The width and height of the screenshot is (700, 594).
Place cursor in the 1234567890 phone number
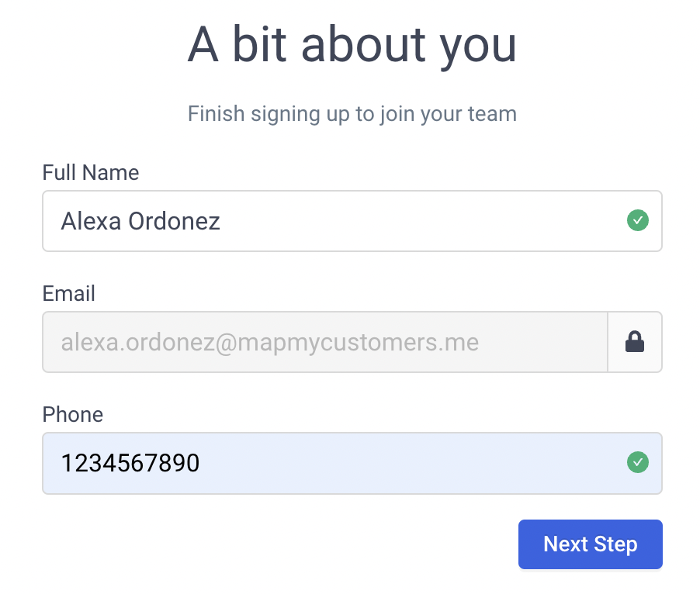130,463
